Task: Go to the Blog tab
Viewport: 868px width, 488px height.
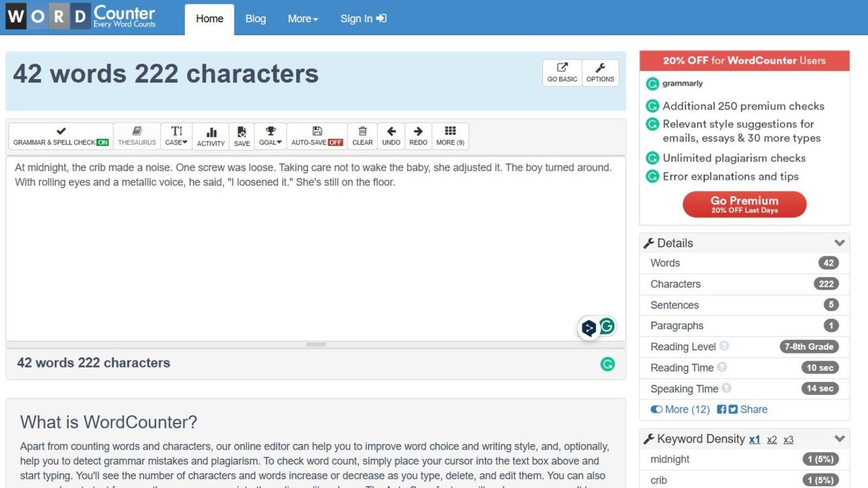Action: coord(256,19)
